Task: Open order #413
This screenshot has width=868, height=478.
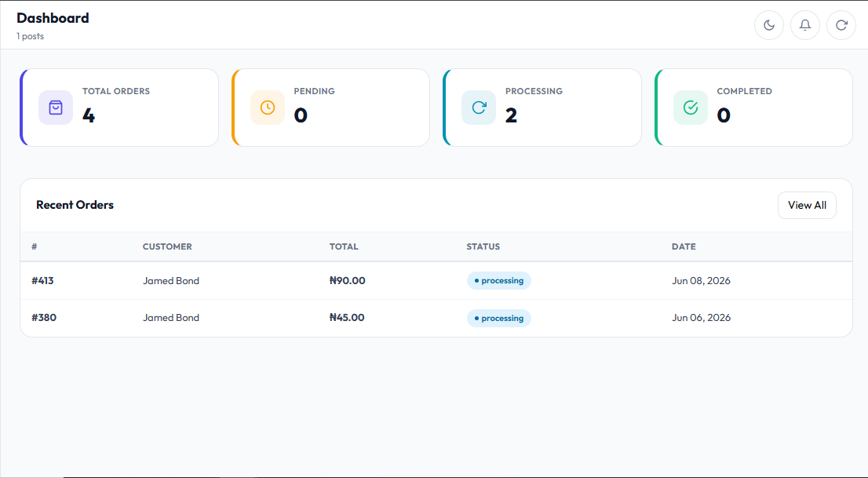Action: point(42,281)
